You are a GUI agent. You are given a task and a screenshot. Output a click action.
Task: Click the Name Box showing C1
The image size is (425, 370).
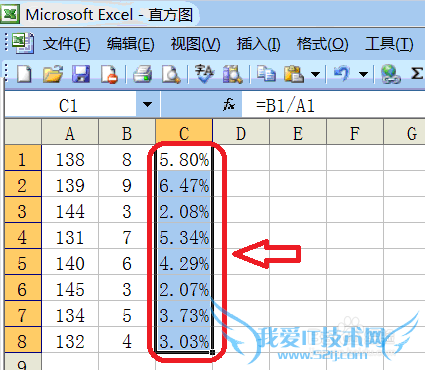(71, 104)
